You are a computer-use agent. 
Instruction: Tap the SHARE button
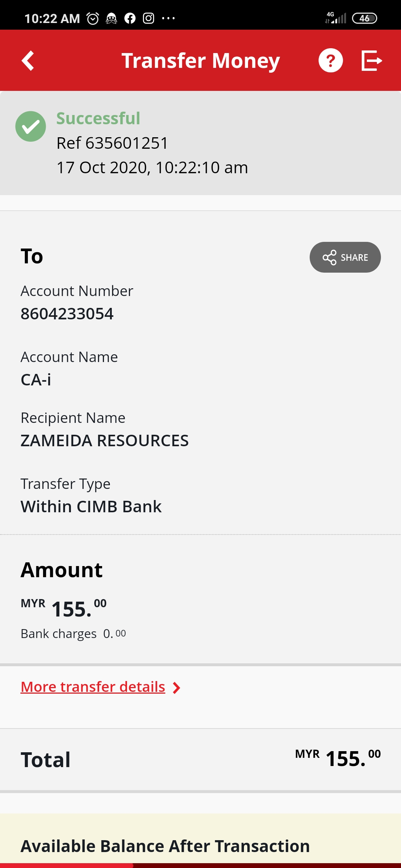[345, 257]
